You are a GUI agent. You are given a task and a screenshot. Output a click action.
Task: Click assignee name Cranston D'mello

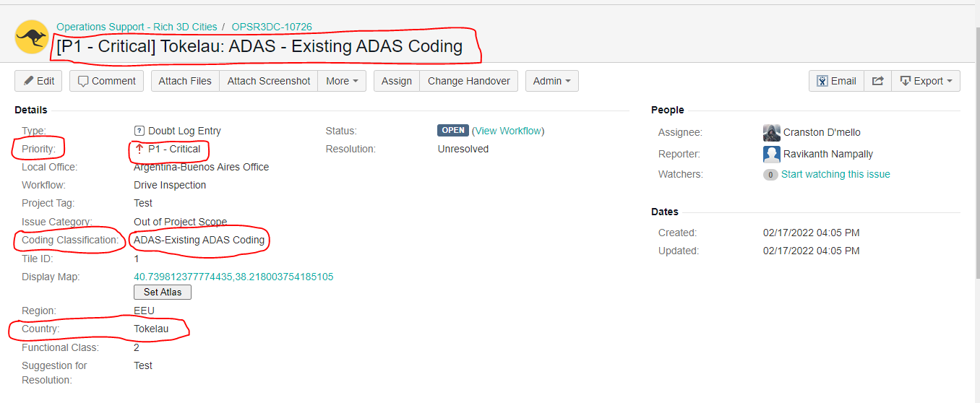[822, 132]
